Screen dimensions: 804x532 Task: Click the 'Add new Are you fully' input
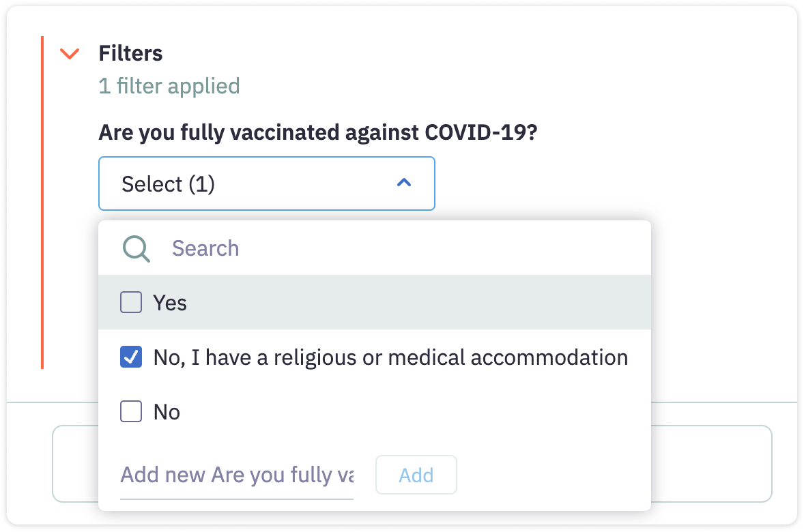click(x=237, y=475)
